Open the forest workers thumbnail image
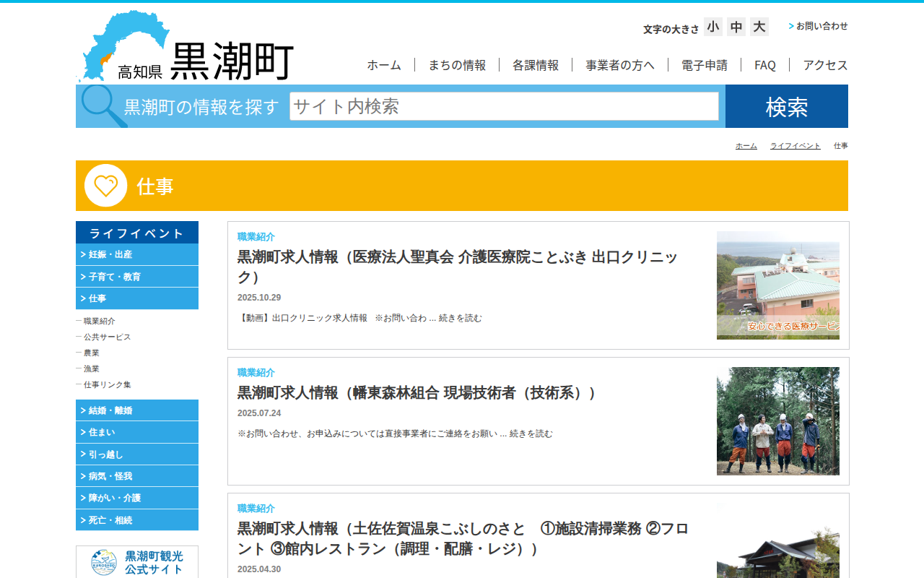This screenshot has height=578, width=924. (777, 421)
